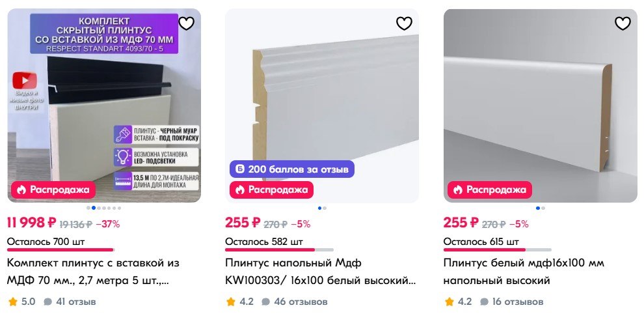Image resolution: width=644 pixels, height=314 pixels.
Task: Open Плинтус белый мдф16х100 мм title link
Action: [x=524, y=272]
